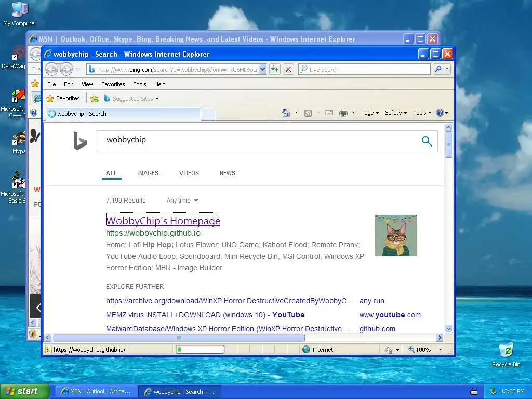532x399 pixels.
Task: Click the Refresh button next to address bar
Action: tap(274, 69)
